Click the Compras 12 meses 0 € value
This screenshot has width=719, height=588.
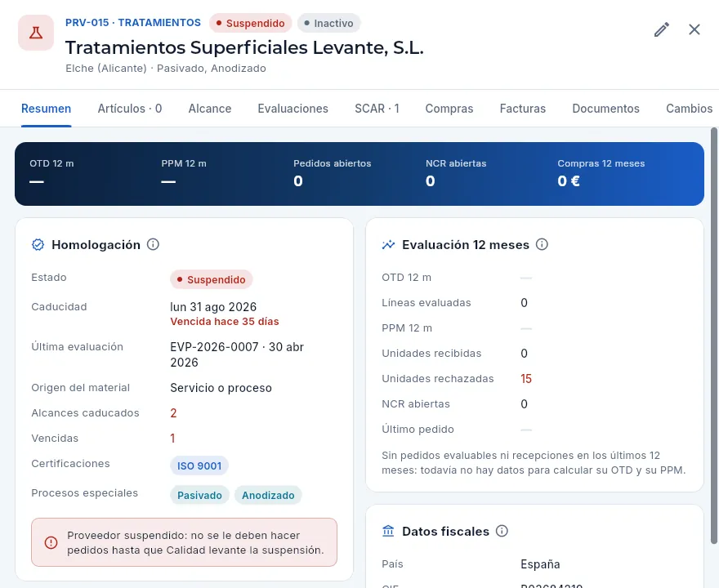[569, 181]
